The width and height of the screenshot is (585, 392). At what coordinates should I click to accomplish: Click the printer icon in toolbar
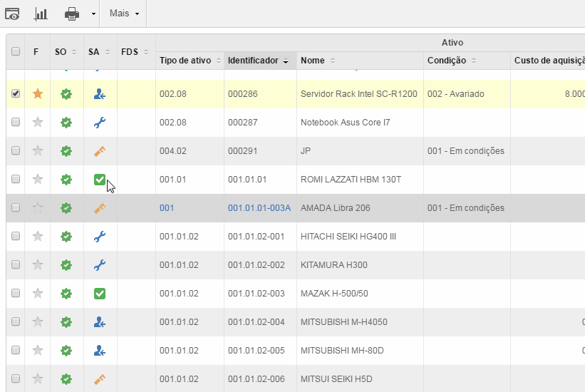click(72, 14)
